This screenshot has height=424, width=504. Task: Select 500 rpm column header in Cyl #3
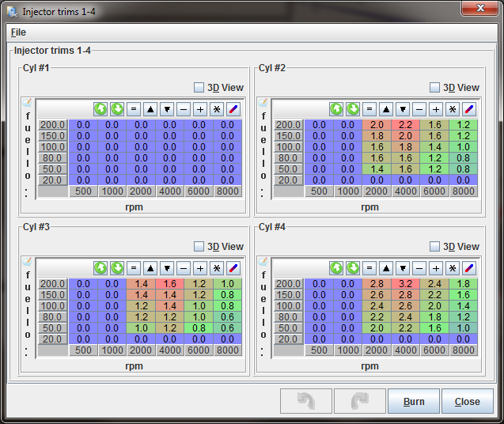[83, 350]
